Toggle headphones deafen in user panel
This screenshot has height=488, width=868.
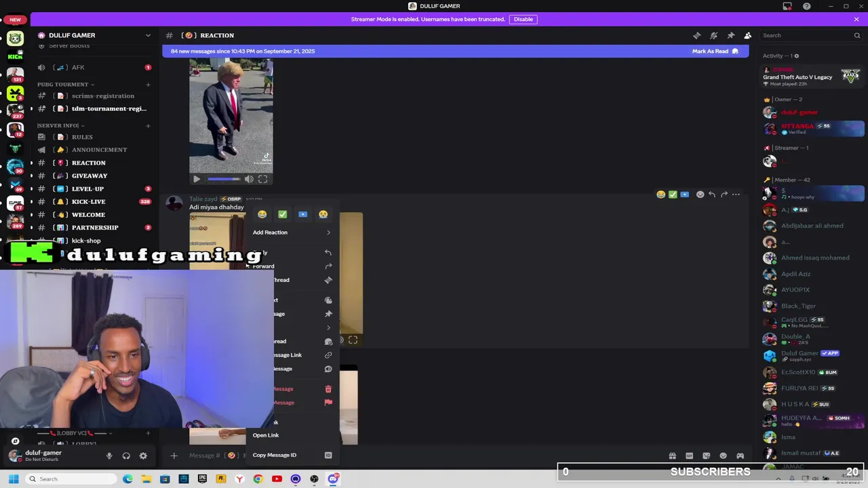[126, 456]
